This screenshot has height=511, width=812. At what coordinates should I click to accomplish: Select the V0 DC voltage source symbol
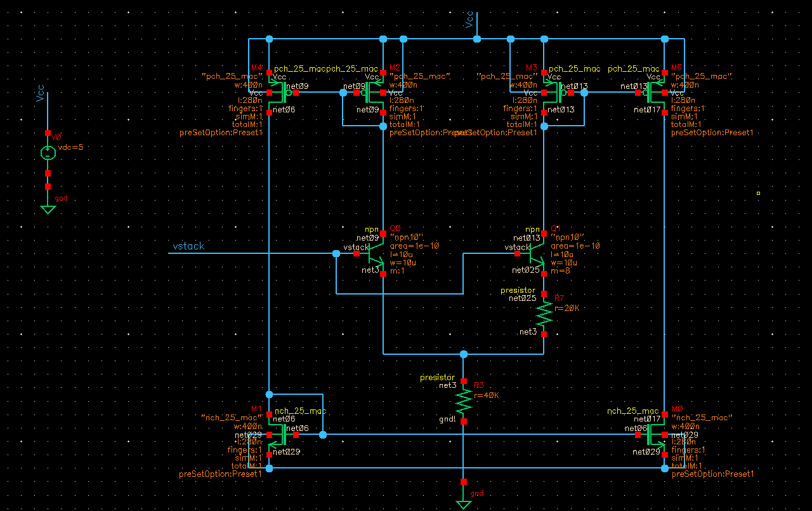coord(48,152)
